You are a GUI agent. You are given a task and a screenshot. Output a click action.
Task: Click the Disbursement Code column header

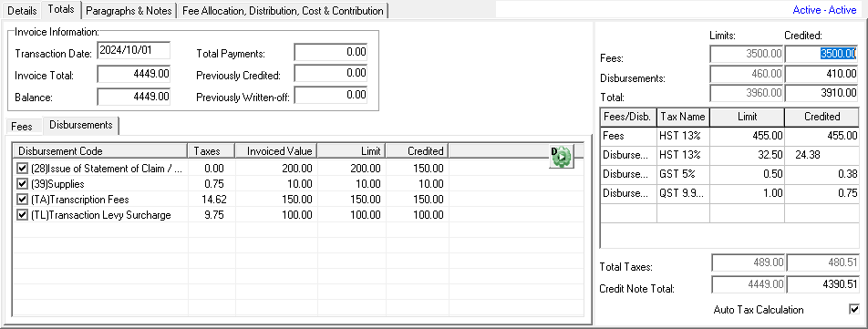(100, 151)
